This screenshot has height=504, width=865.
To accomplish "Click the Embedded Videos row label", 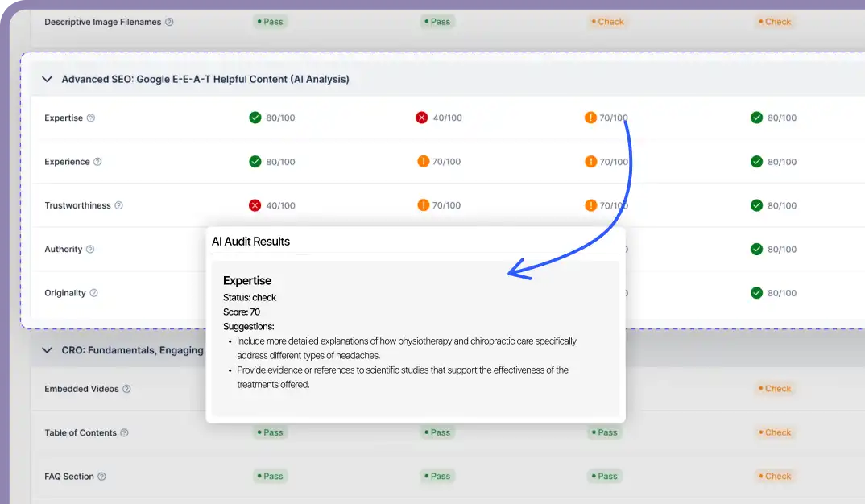I will (x=81, y=389).
